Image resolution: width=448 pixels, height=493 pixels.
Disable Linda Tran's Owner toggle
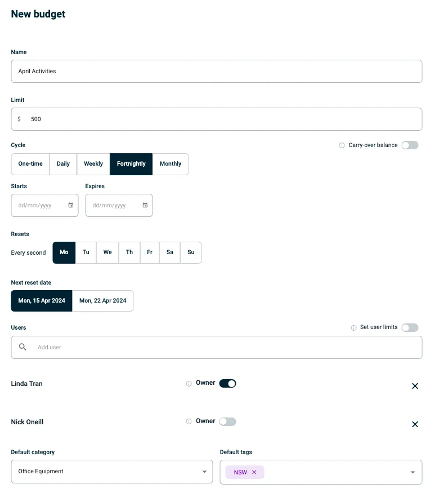pos(227,384)
